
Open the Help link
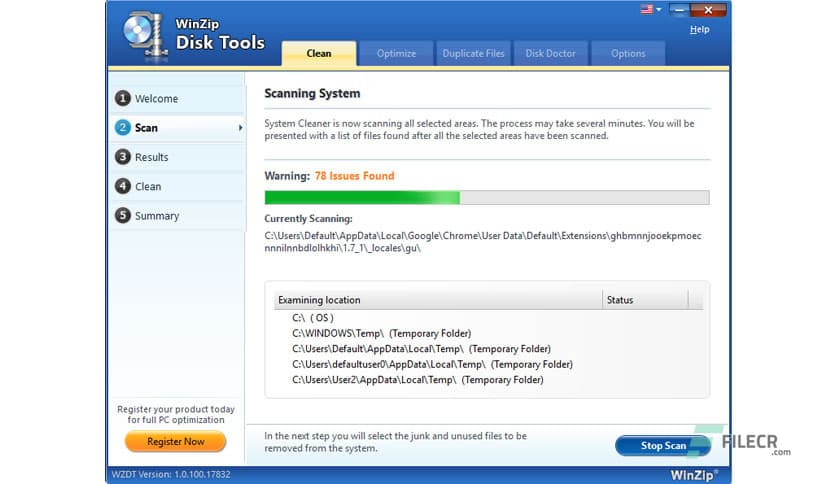[x=700, y=29]
